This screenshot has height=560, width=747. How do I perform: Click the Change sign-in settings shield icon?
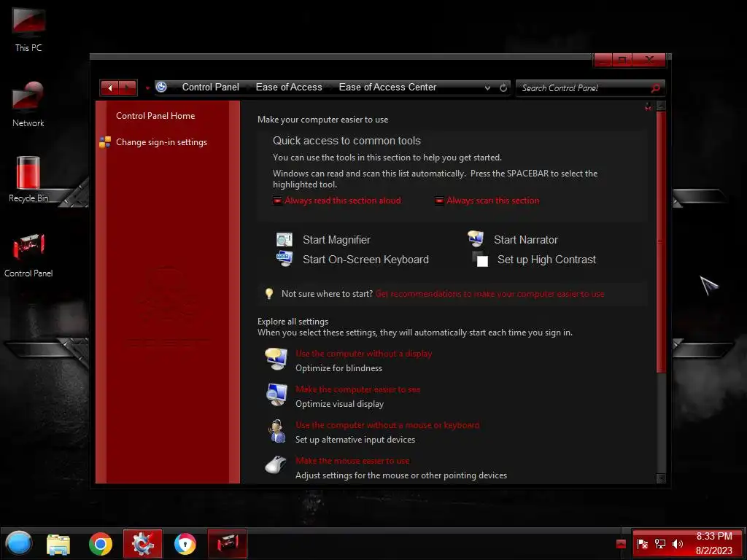point(105,142)
